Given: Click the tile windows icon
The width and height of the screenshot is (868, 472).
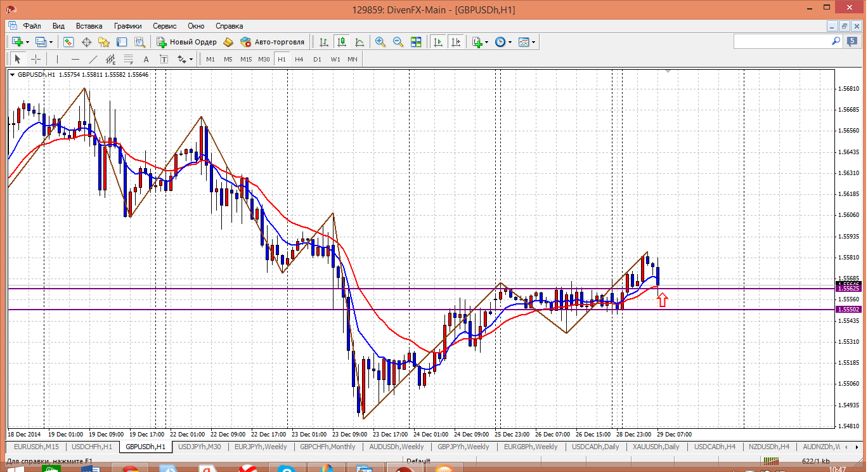Looking at the screenshot, I should [x=416, y=42].
